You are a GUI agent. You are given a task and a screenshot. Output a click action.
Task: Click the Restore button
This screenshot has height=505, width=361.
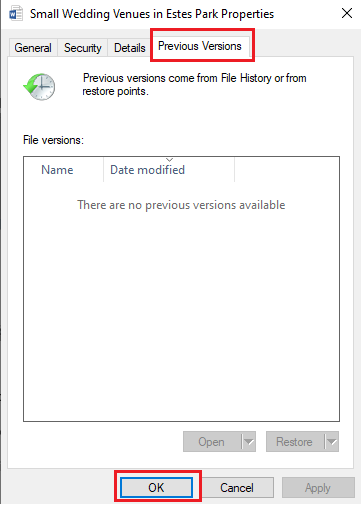[295, 442]
